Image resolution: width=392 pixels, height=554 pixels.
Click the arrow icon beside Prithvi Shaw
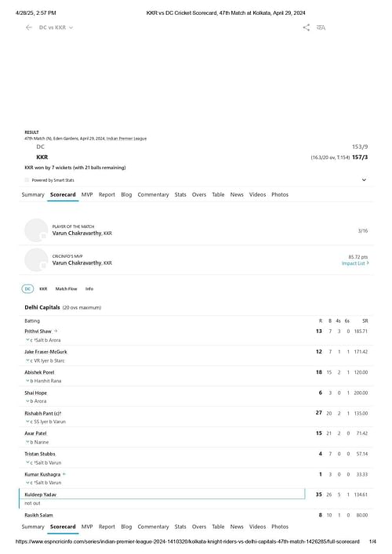[56, 331]
